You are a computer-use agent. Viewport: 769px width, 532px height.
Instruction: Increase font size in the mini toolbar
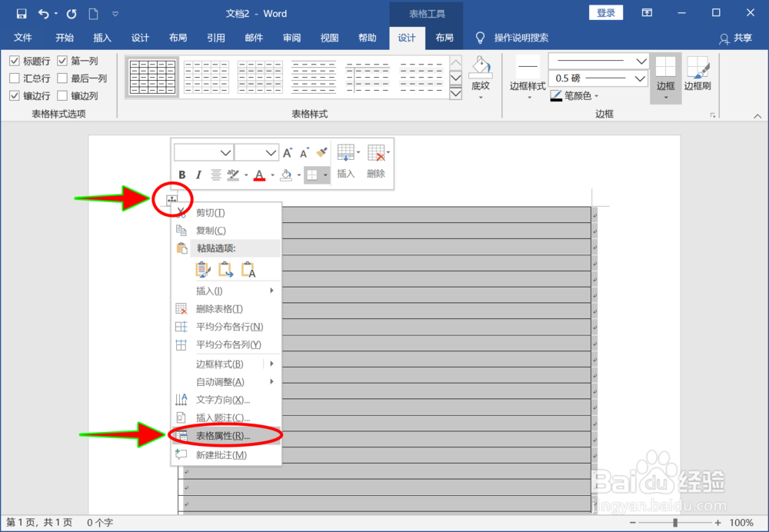[288, 152]
